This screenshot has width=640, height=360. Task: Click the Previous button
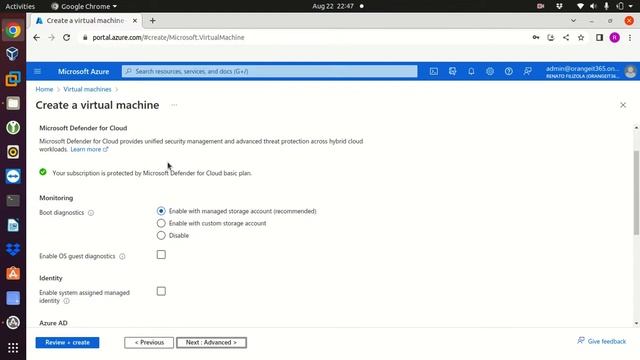pyautogui.click(x=149, y=342)
